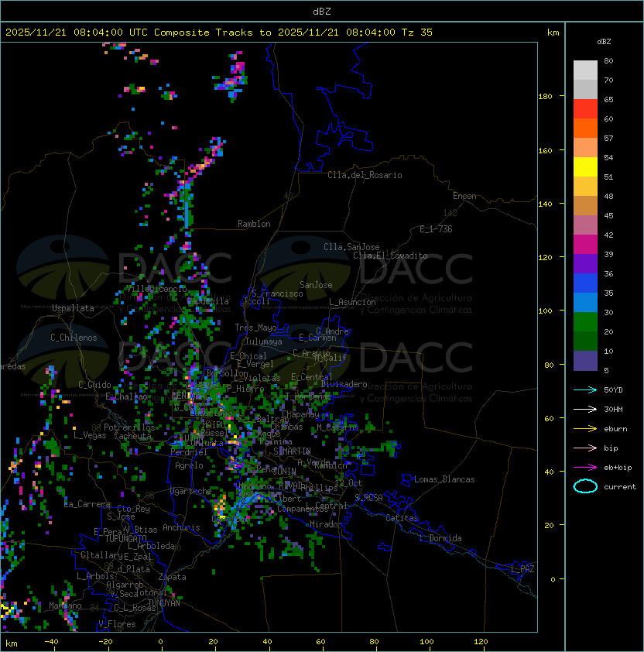Click the Catitas place label
This screenshot has width=644, height=652.
pos(402,518)
